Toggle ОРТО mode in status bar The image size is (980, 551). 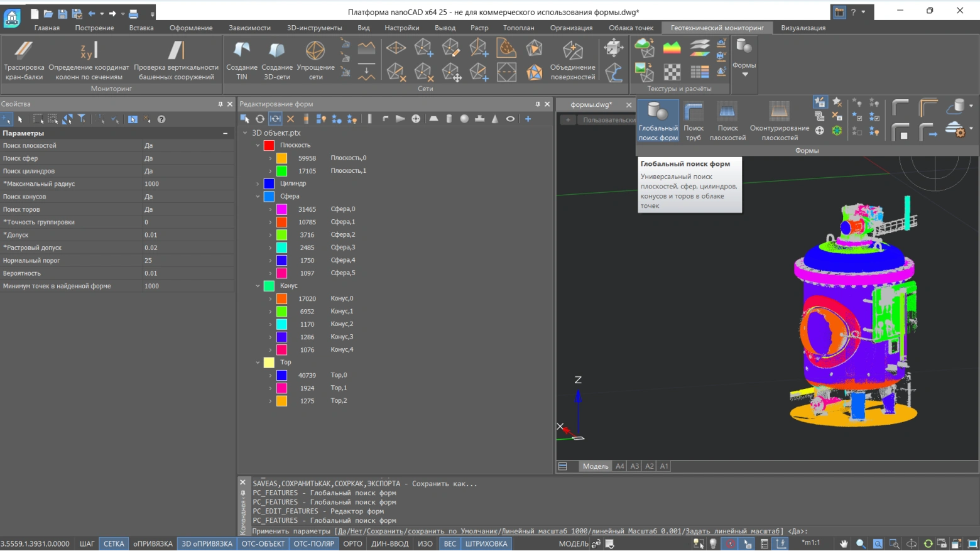pyautogui.click(x=352, y=544)
